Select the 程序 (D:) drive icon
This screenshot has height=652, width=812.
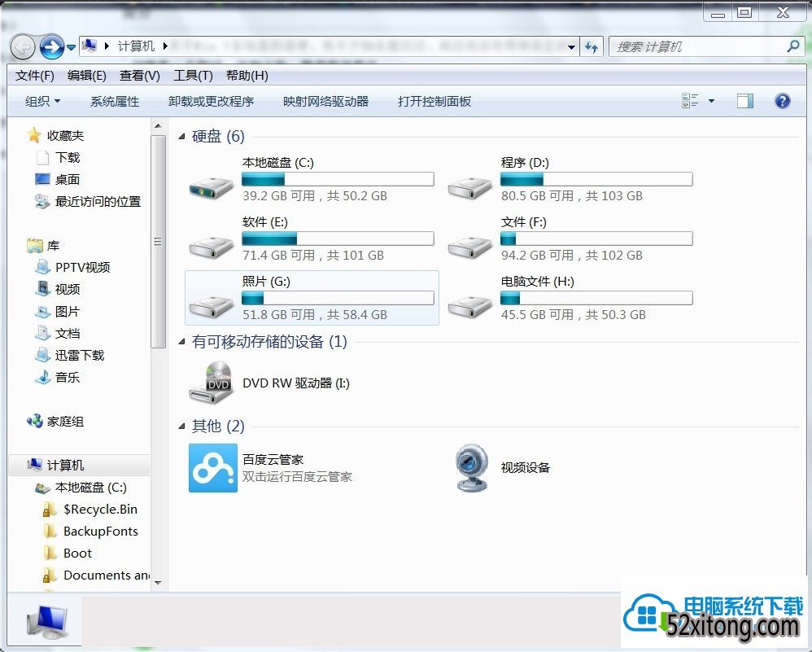[470, 186]
